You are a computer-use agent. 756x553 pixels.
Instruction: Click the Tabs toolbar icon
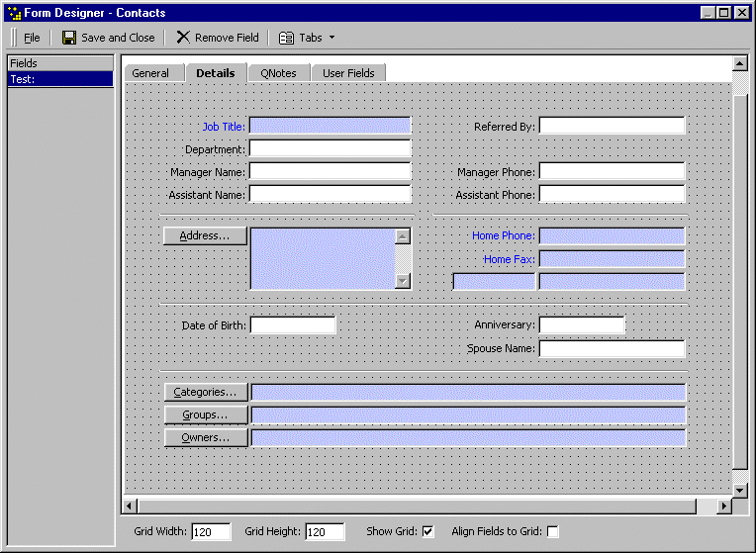pos(286,38)
